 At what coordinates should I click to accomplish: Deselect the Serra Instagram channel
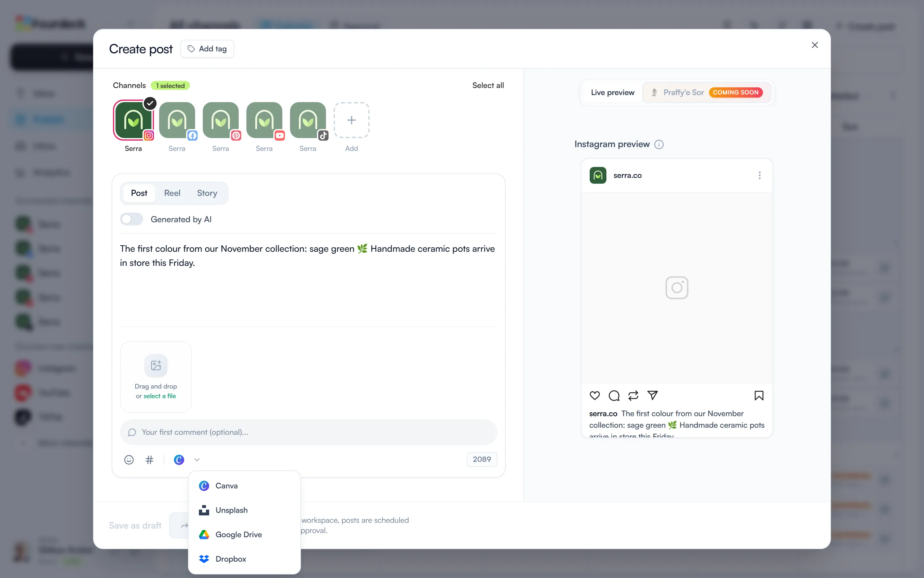(x=133, y=120)
